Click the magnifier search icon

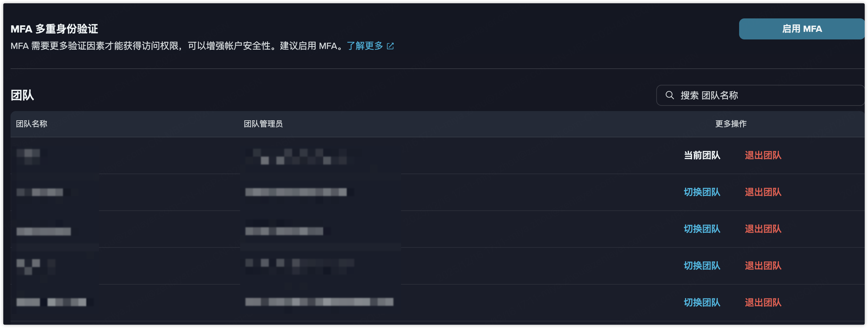point(669,95)
